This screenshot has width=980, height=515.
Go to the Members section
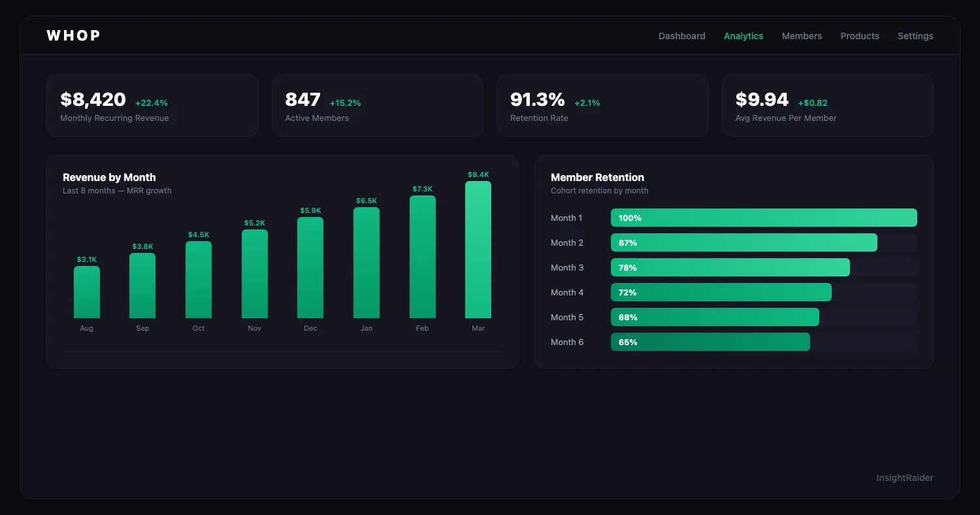(x=802, y=36)
